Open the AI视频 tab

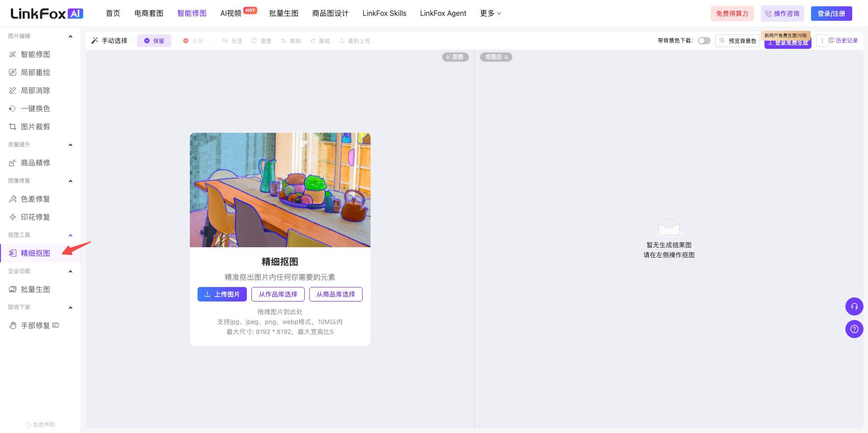(x=231, y=14)
